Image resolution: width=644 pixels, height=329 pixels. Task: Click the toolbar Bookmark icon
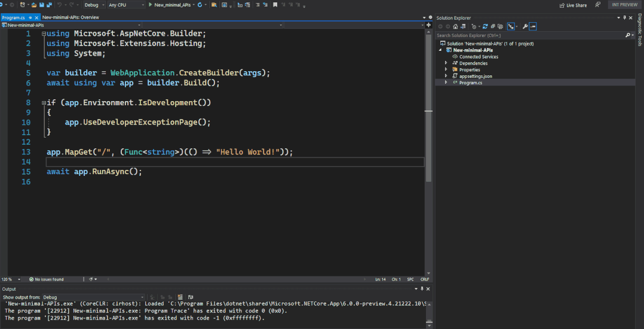point(275,5)
